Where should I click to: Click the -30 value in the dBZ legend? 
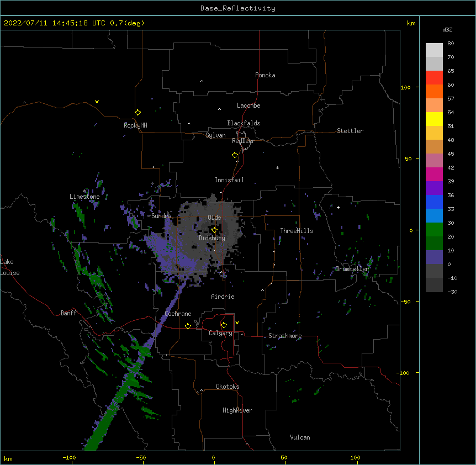click(452, 292)
